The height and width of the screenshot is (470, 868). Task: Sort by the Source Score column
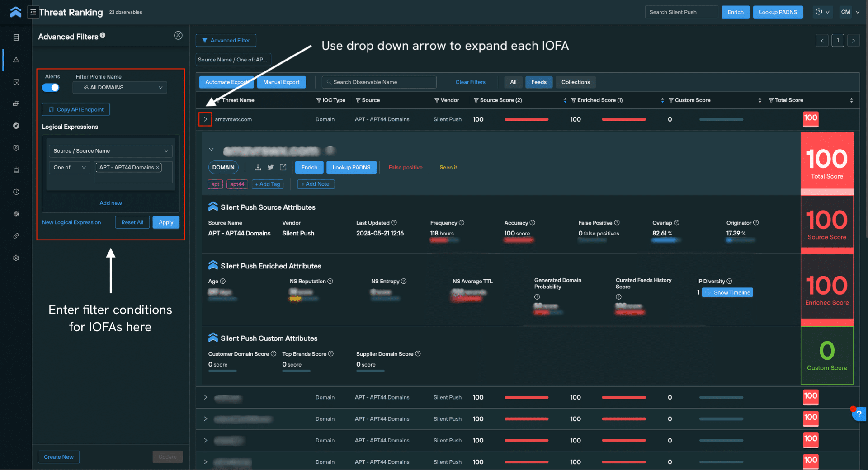tap(565, 100)
